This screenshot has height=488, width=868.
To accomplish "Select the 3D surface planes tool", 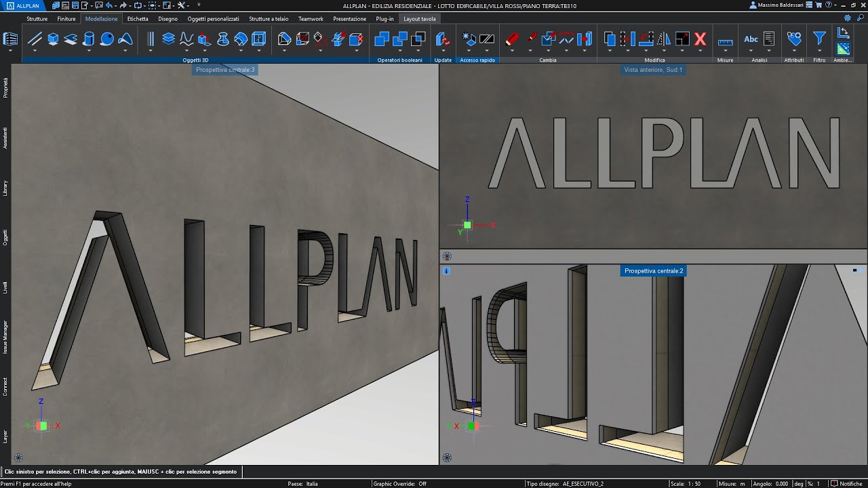I will pyautogui.click(x=71, y=39).
